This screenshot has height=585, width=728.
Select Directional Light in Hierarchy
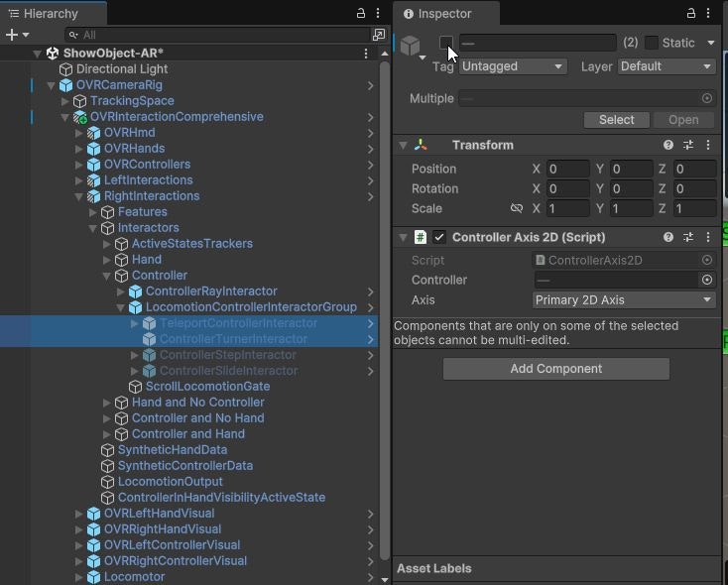tap(122, 69)
